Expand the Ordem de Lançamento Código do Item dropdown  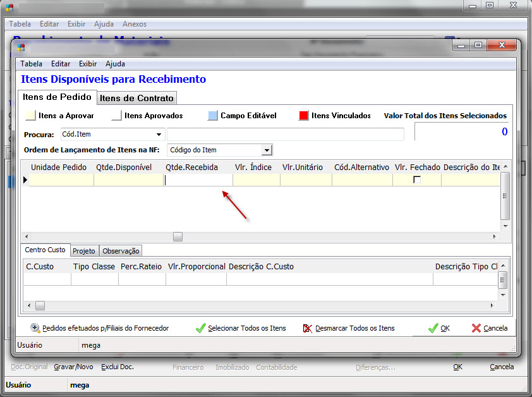pyautogui.click(x=267, y=150)
